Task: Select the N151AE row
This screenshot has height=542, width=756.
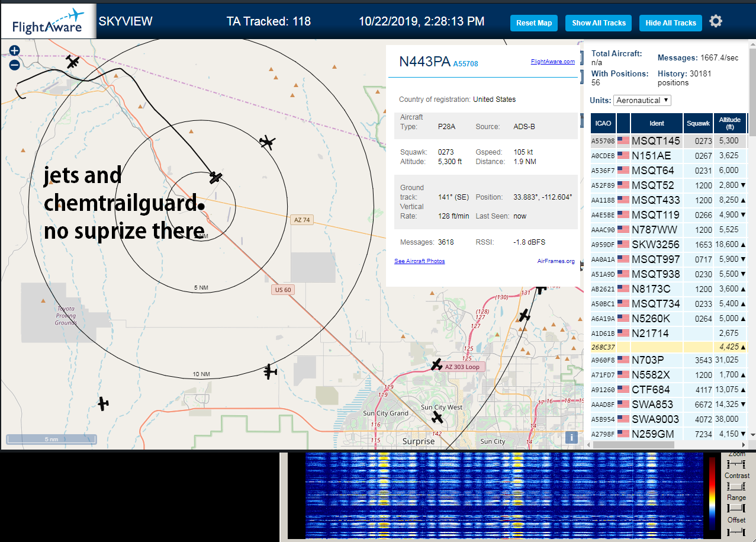Action: pos(669,156)
